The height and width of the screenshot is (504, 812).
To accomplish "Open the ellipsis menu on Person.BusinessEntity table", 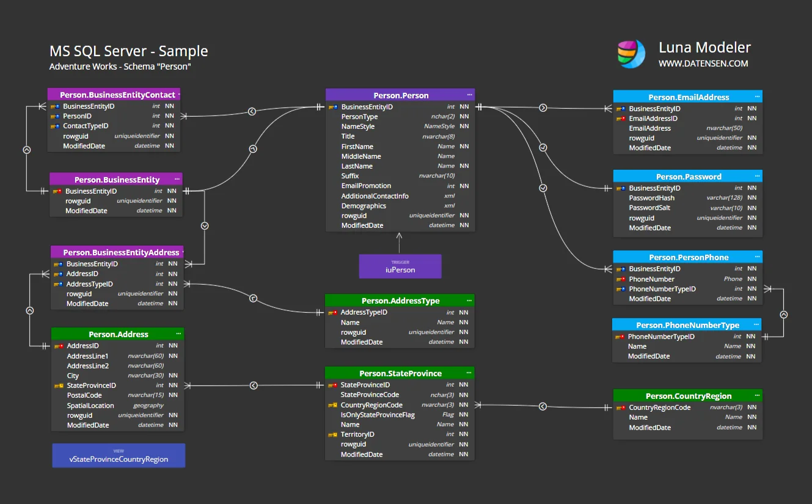I will pyautogui.click(x=177, y=180).
